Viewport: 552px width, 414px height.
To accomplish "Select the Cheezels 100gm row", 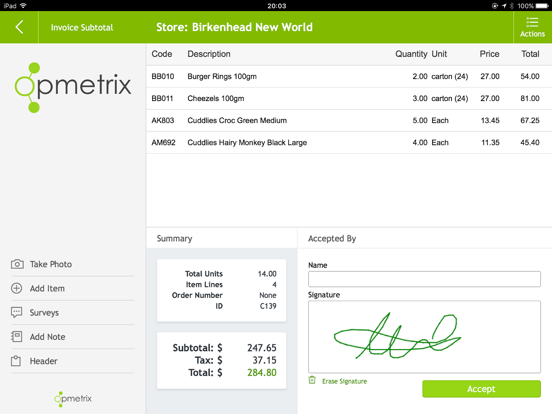I will coord(349,98).
